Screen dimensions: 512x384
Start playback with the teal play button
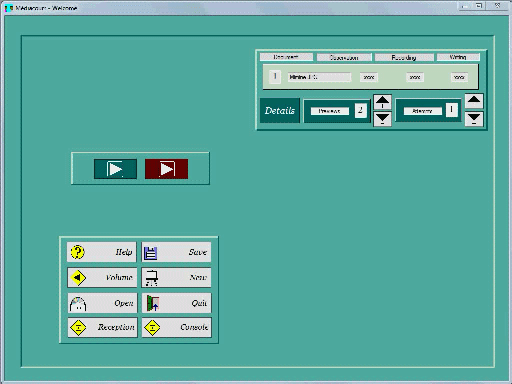pos(115,169)
